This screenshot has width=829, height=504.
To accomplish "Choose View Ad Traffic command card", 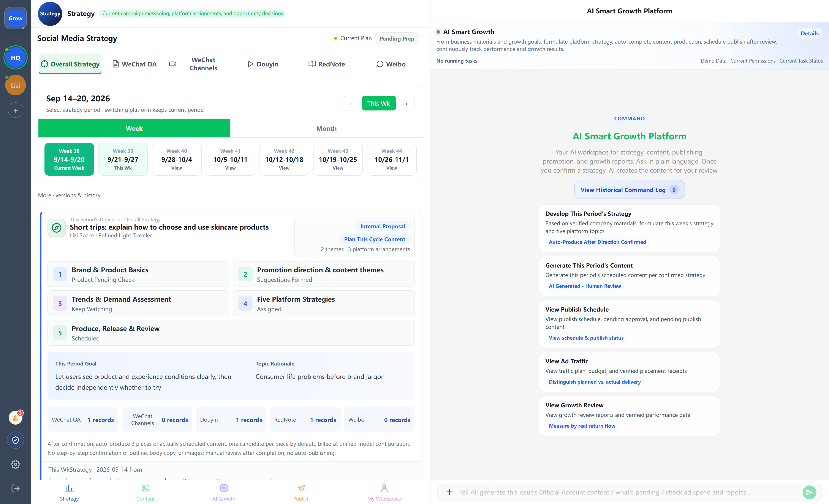I will click(629, 372).
